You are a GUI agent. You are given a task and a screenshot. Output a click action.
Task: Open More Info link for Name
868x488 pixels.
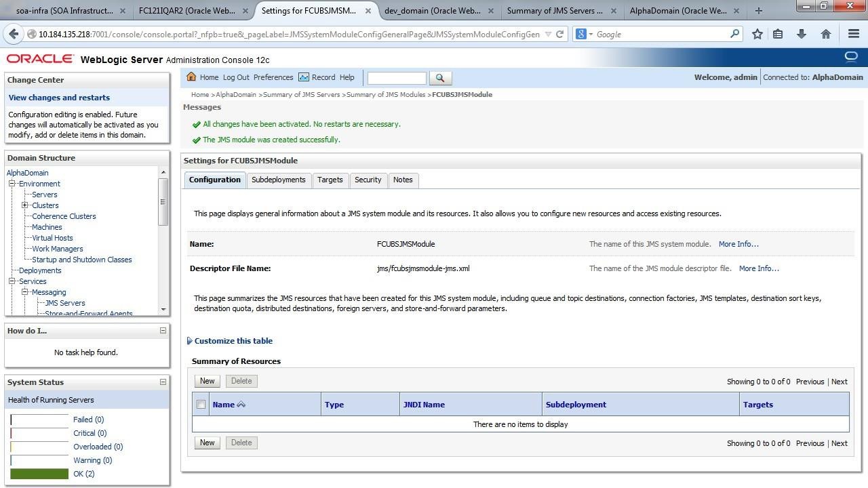(738, 244)
